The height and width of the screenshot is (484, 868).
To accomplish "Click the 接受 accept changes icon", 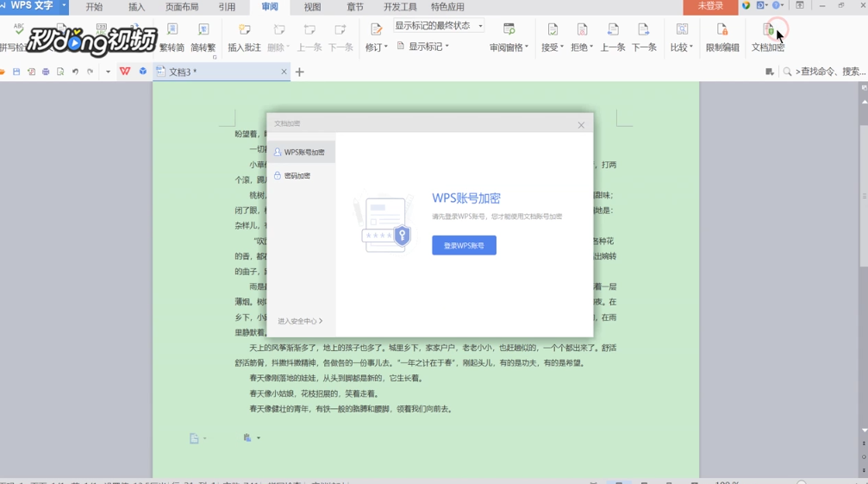I will [552, 29].
